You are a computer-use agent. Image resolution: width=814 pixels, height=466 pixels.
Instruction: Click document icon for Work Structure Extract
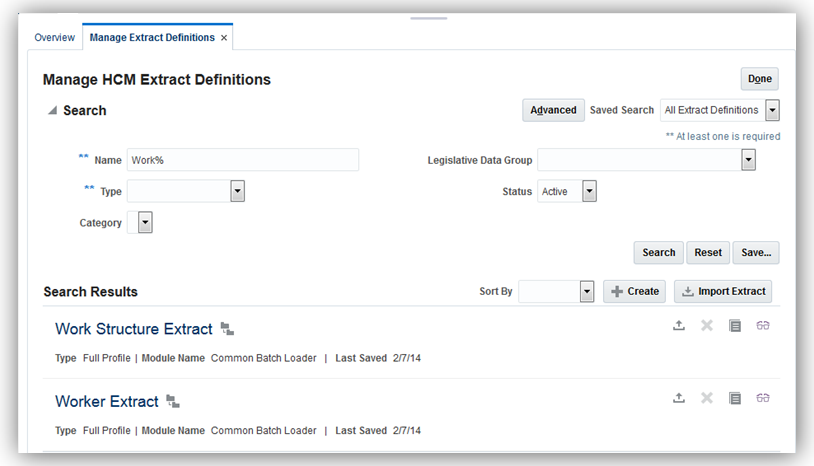click(735, 326)
